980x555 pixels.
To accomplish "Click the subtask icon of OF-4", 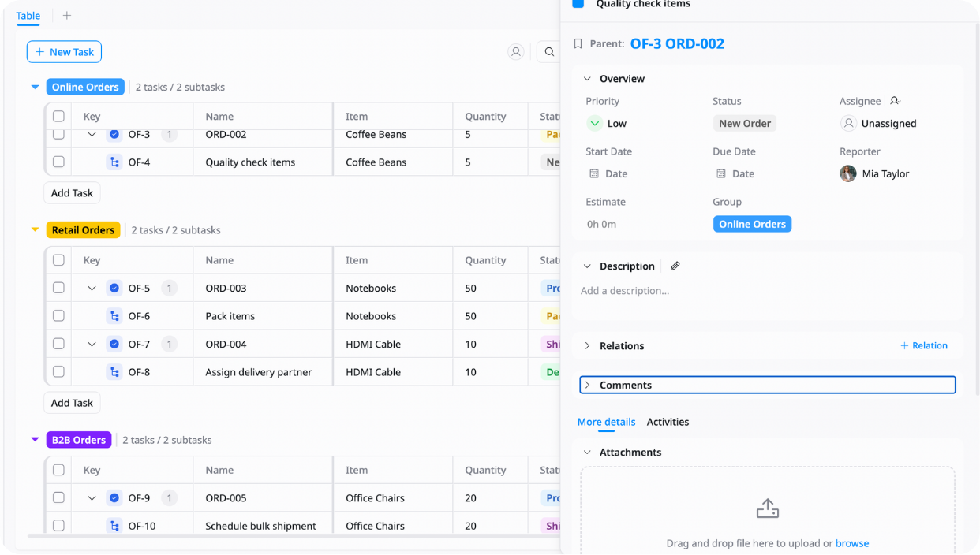I will click(114, 162).
